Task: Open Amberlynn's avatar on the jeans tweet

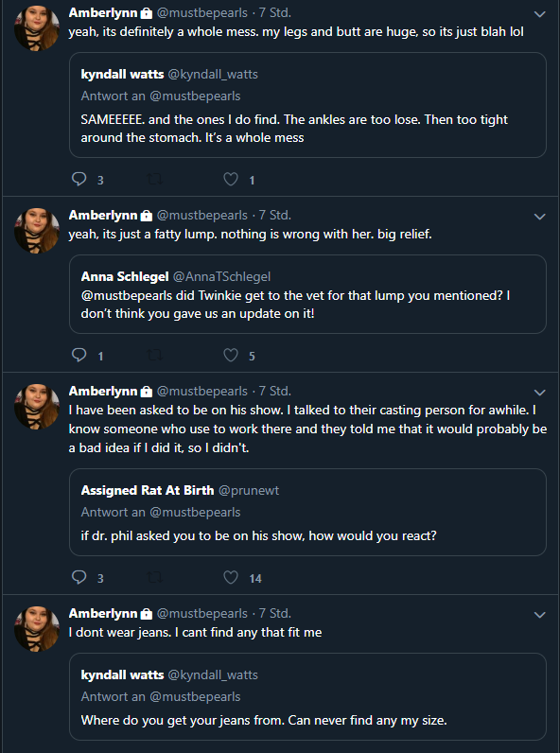Action: tap(37, 629)
